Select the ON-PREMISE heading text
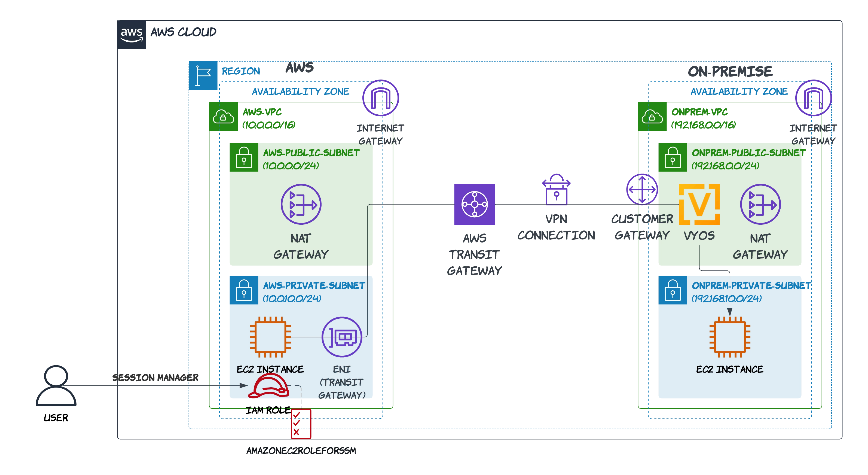 click(730, 71)
